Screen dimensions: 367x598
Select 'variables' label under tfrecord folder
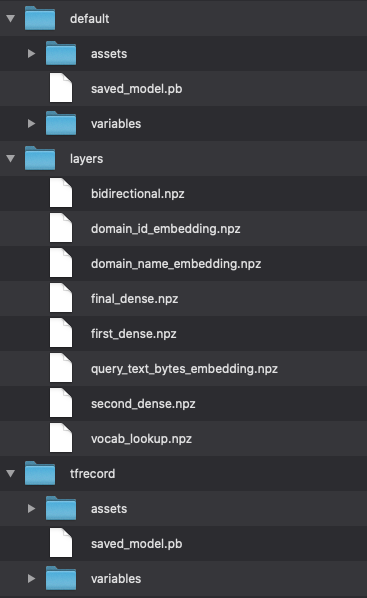point(116,579)
